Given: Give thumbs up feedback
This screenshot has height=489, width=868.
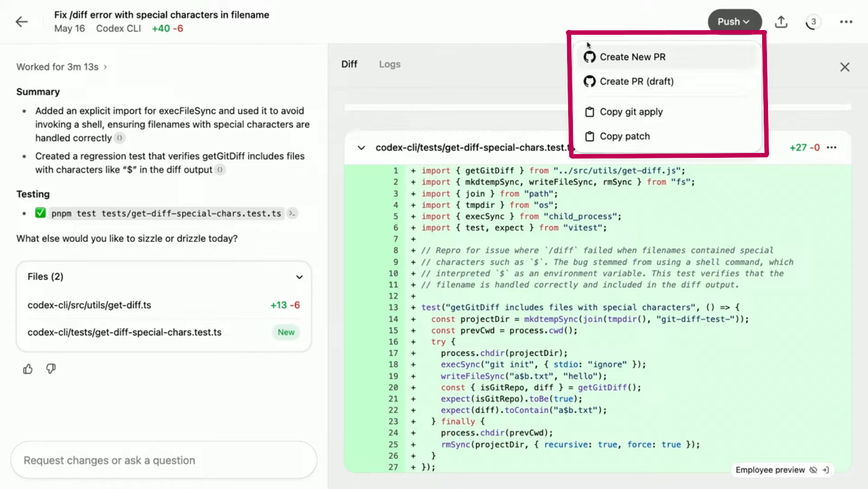Looking at the screenshot, I should tap(28, 369).
